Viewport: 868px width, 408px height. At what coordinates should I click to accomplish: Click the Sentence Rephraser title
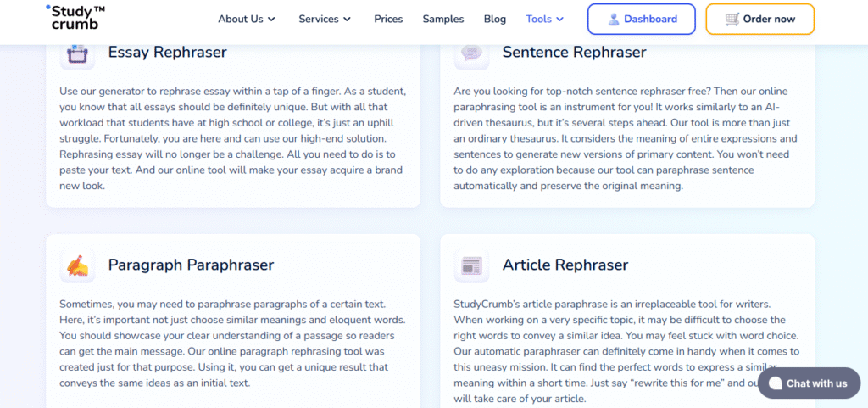point(574,53)
